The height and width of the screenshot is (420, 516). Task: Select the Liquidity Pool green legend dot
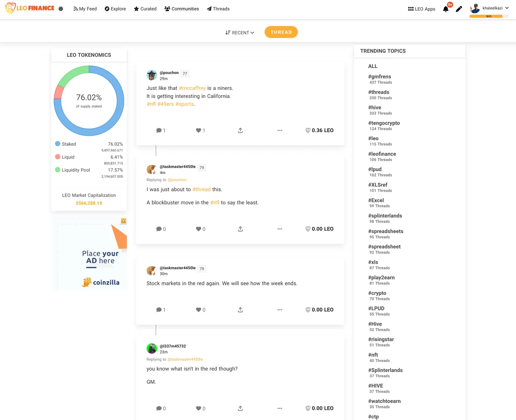(58, 170)
